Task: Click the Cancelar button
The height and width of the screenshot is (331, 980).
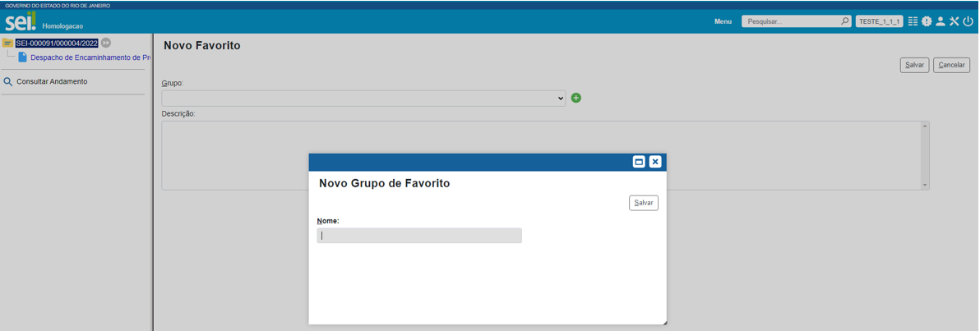Action: [x=951, y=65]
